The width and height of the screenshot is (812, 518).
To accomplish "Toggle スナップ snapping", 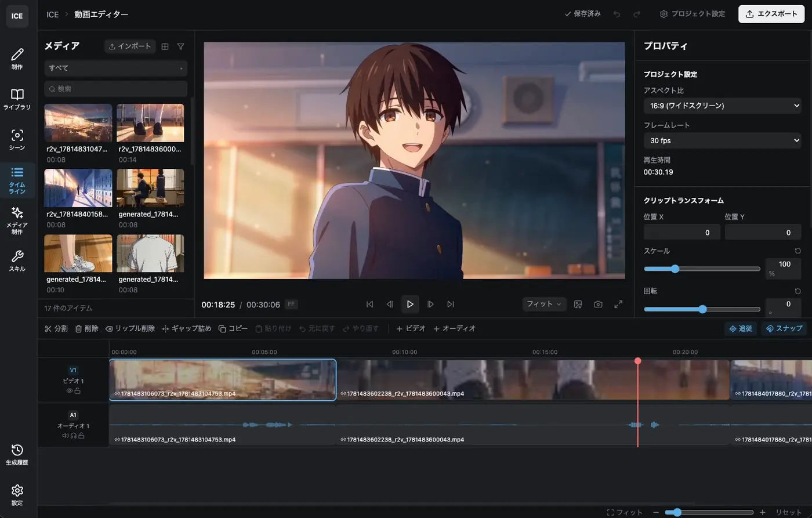I will [x=784, y=328].
